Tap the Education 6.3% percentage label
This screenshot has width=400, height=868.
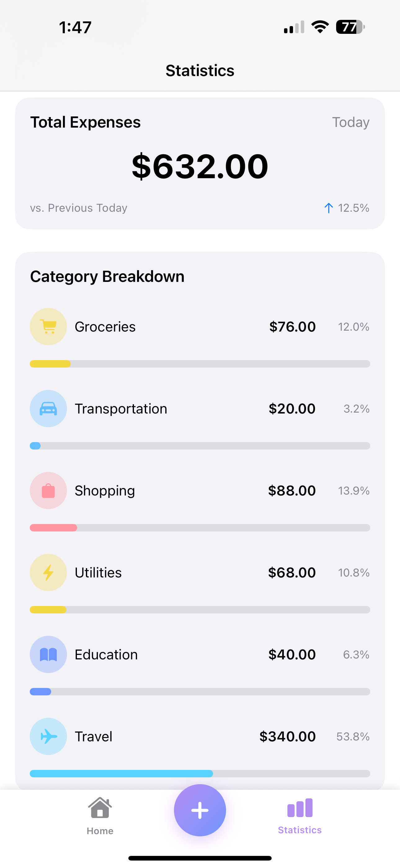[x=356, y=654]
